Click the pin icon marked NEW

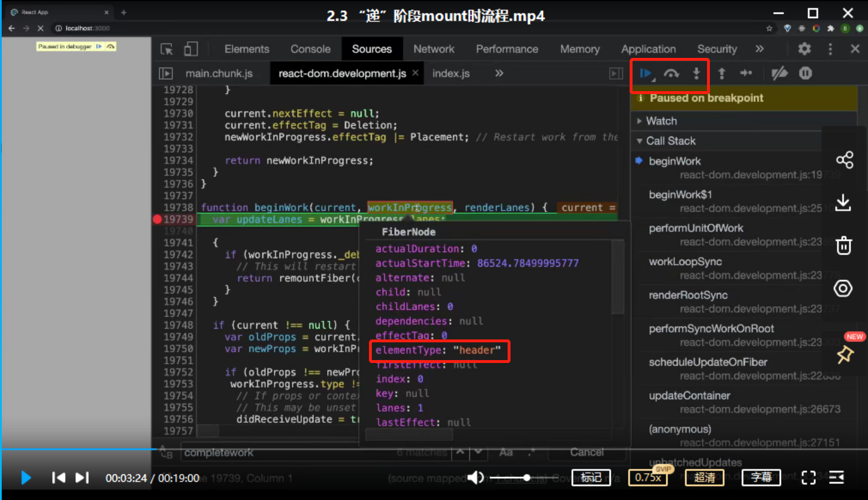pyautogui.click(x=845, y=354)
